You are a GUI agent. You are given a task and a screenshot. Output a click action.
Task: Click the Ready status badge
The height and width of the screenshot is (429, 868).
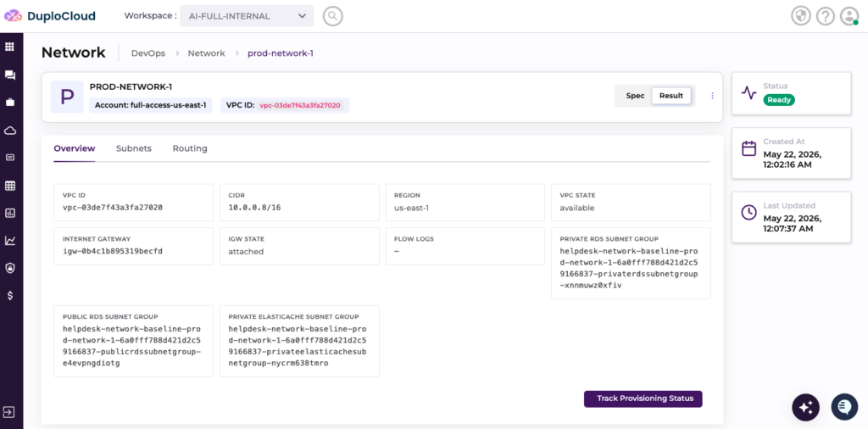pos(779,100)
